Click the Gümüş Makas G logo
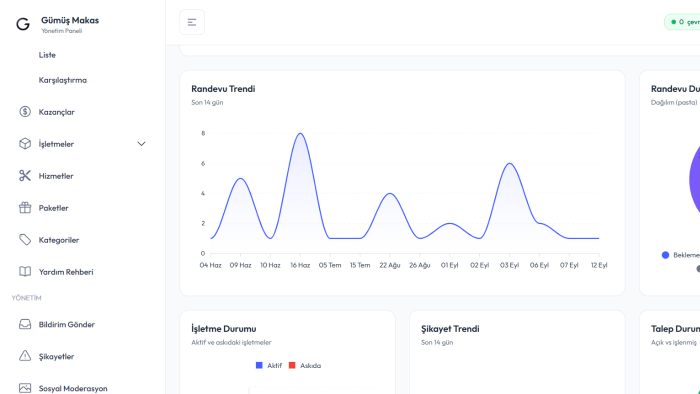700x394 pixels. (x=23, y=24)
